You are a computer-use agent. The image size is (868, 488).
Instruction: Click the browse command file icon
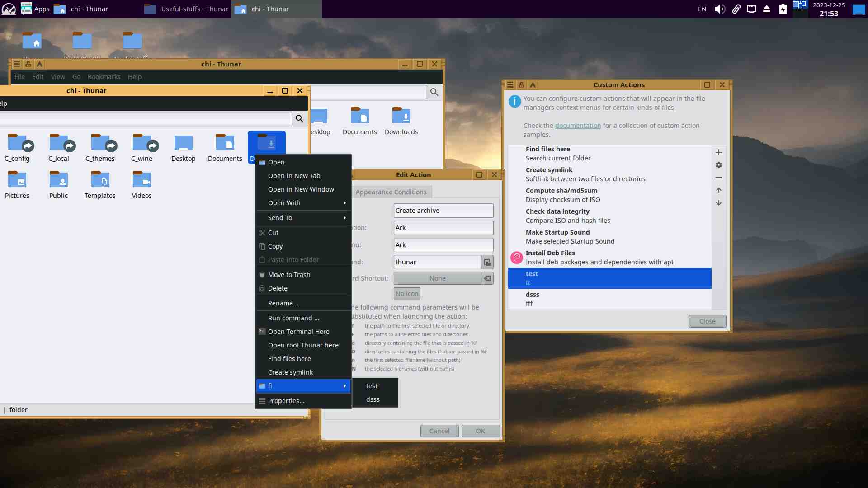487,262
